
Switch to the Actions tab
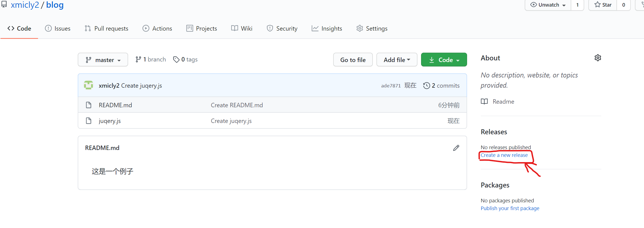tap(157, 28)
